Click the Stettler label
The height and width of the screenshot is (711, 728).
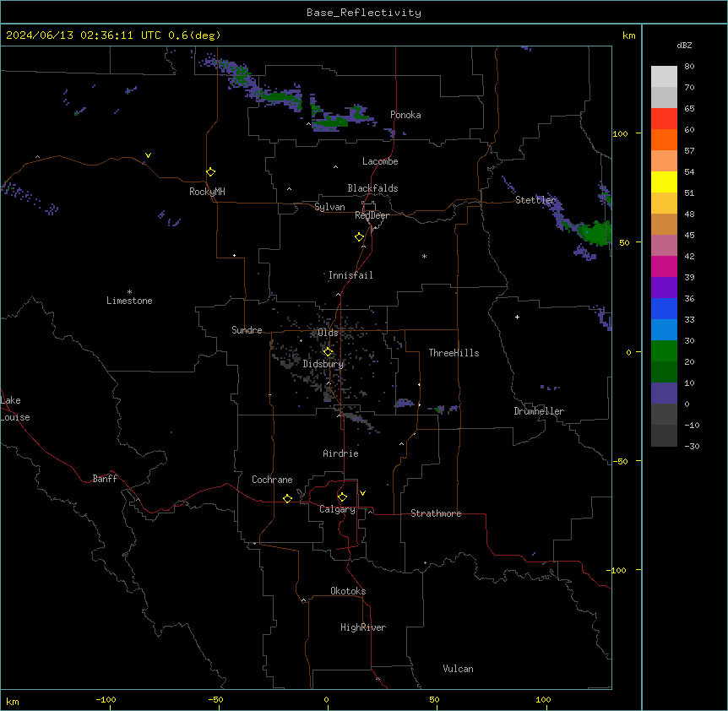pyautogui.click(x=535, y=200)
